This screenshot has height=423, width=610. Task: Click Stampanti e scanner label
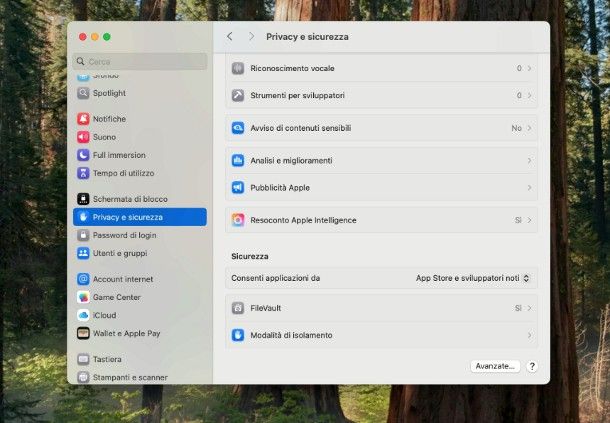[130, 377]
